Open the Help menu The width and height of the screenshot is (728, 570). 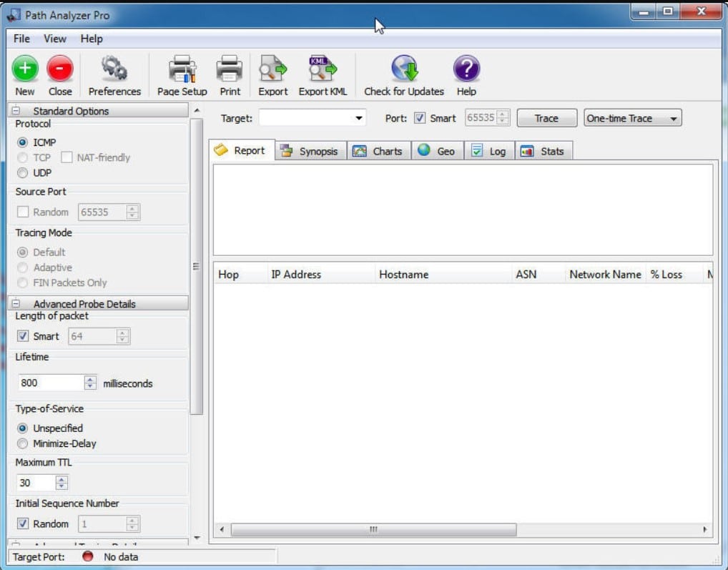click(x=92, y=39)
